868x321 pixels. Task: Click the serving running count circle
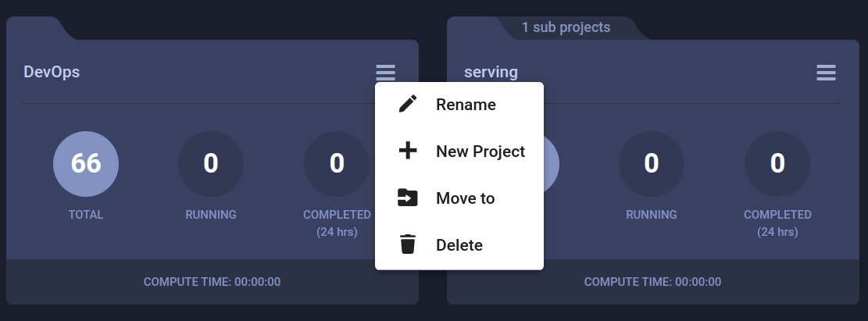652,164
